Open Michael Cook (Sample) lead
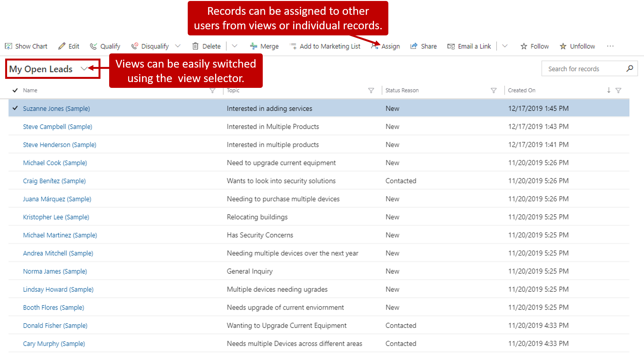The height and width of the screenshot is (364, 644). pyautogui.click(x=55, y=163)
